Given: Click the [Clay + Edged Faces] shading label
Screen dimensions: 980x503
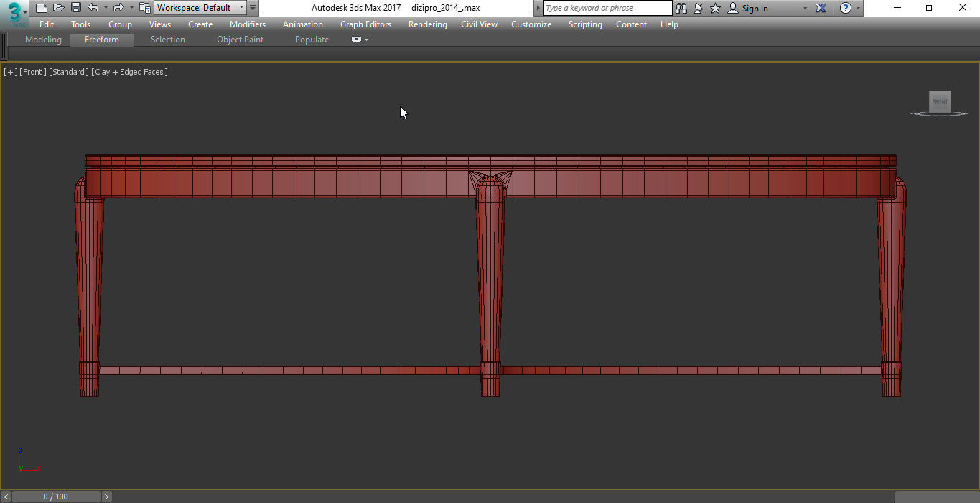Looking at the screenshot, I should pos(129,72).
